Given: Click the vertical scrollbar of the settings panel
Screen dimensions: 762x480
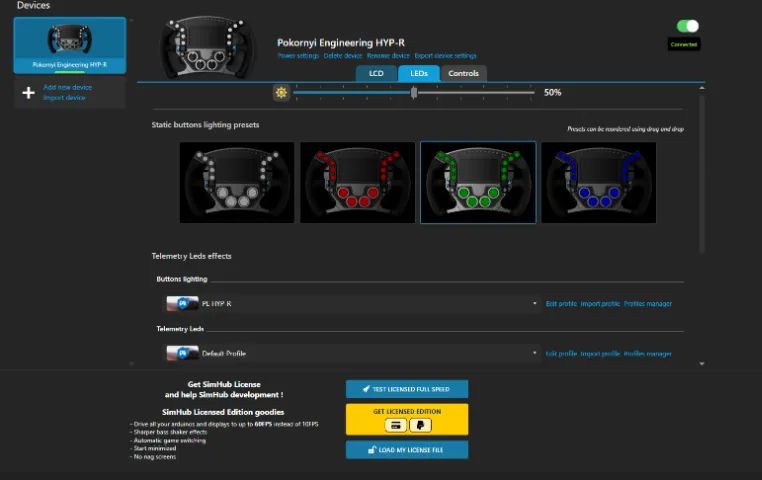Looking at the screenshot, I should click(x=702, y=174).
